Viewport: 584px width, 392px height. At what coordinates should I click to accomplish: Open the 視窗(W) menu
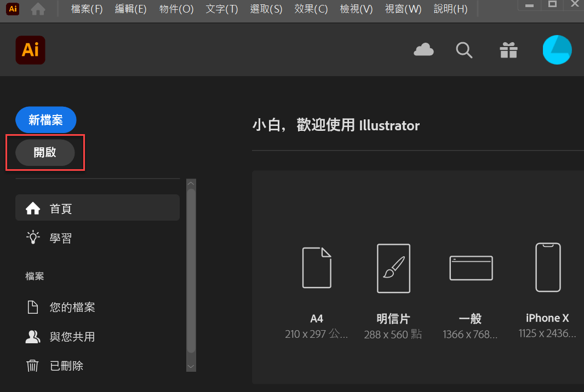pos(403,9)
